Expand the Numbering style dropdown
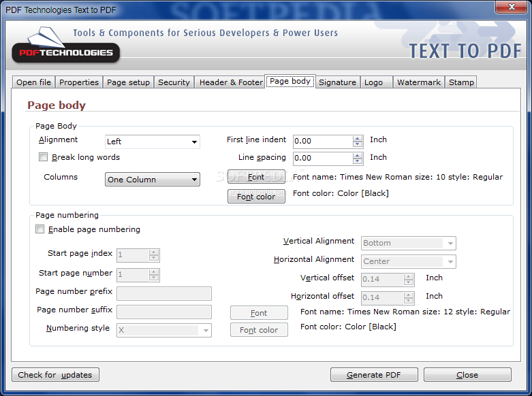This screenshot has height=396, width=532. pyautogui.click(x=164, y=330)
